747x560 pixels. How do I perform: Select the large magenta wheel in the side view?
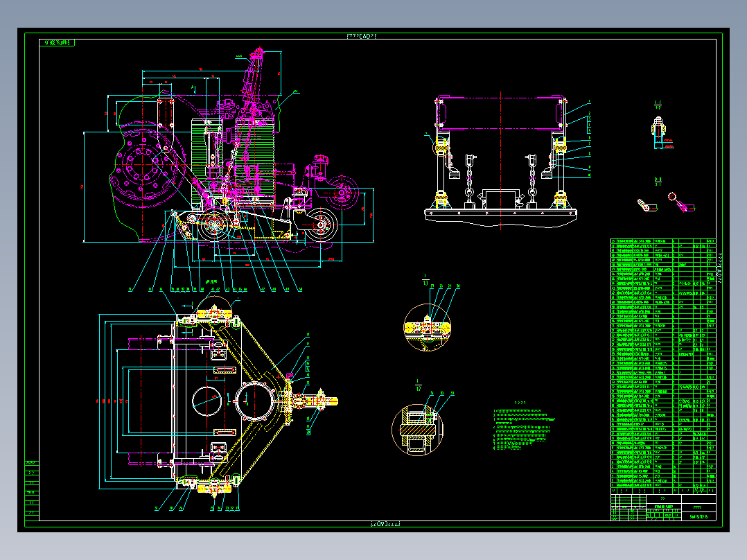click(141, 165)
